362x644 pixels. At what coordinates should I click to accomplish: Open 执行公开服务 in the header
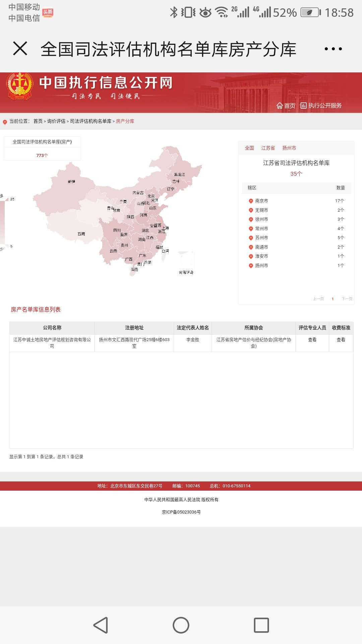(321, 106)
